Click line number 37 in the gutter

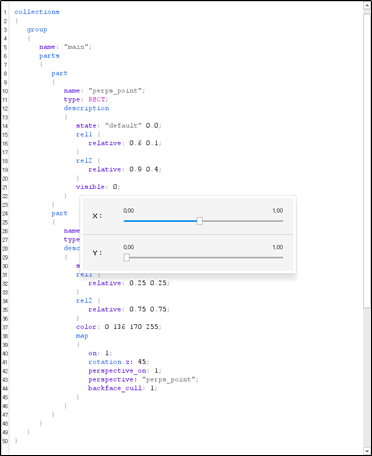[x=5, y=327]
